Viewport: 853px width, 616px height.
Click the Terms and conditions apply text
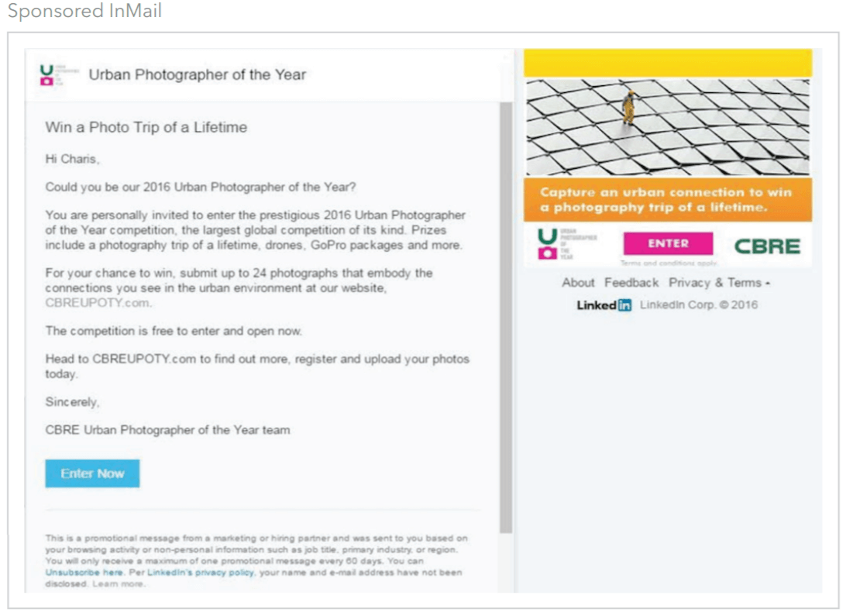(x=669, y=263)
